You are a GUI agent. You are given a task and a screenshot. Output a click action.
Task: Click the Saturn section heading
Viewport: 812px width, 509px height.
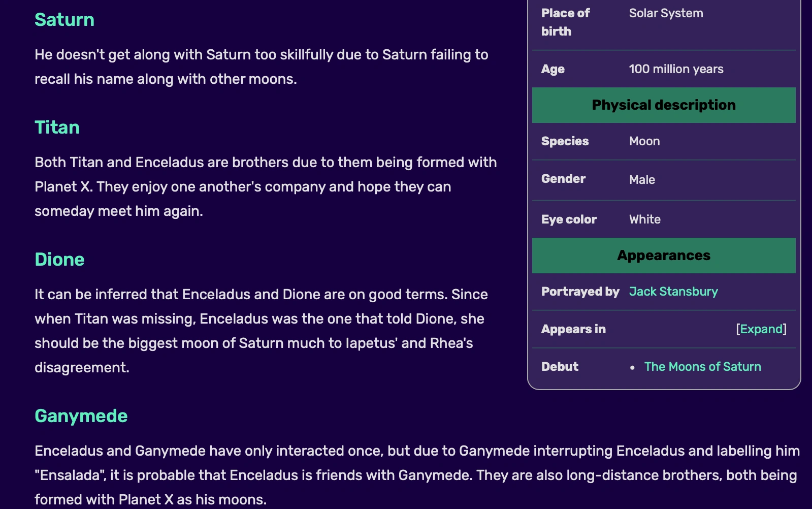(64, 20)
